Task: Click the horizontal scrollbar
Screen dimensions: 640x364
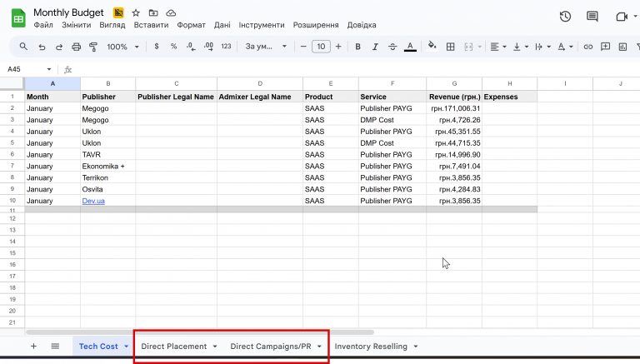Action: 200,332
